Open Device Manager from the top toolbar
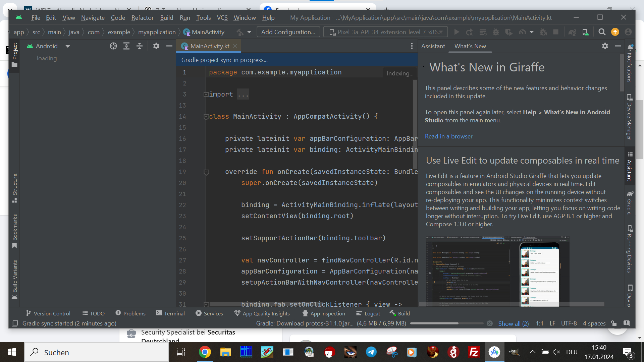 [585, 32]
